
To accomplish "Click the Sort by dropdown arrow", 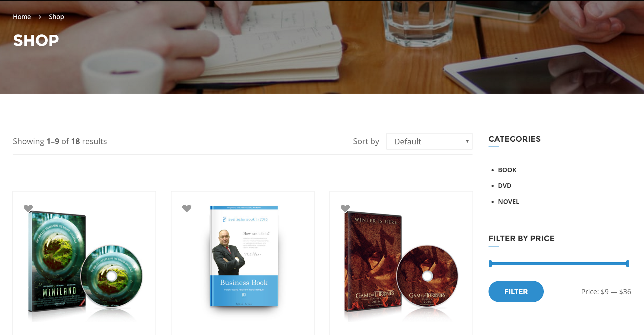I will click(467, 141).
